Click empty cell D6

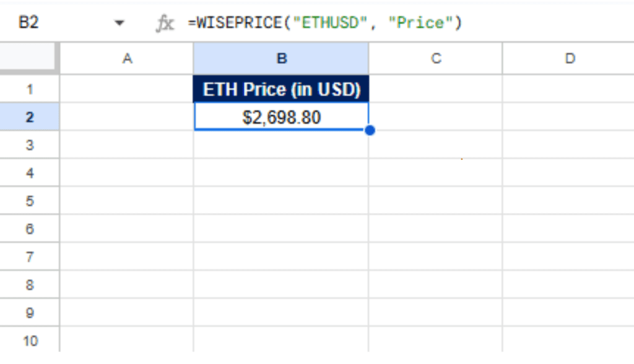click(569, 229)
